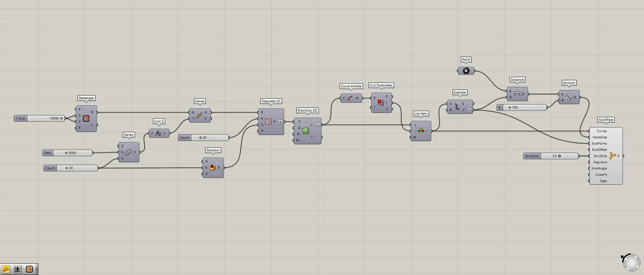644x275 pixels.
Task: Select the Rectangle component icon
Action: click(x=86, y=119)
